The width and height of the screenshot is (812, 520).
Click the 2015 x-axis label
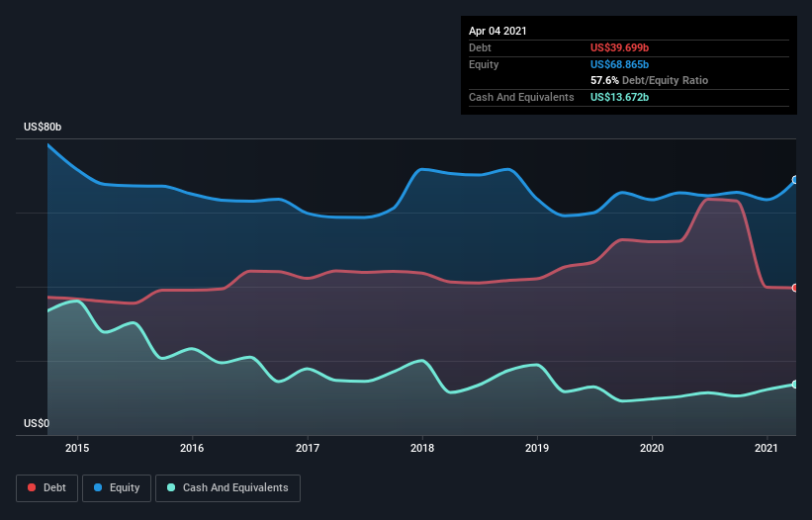[x=77, y=448]
